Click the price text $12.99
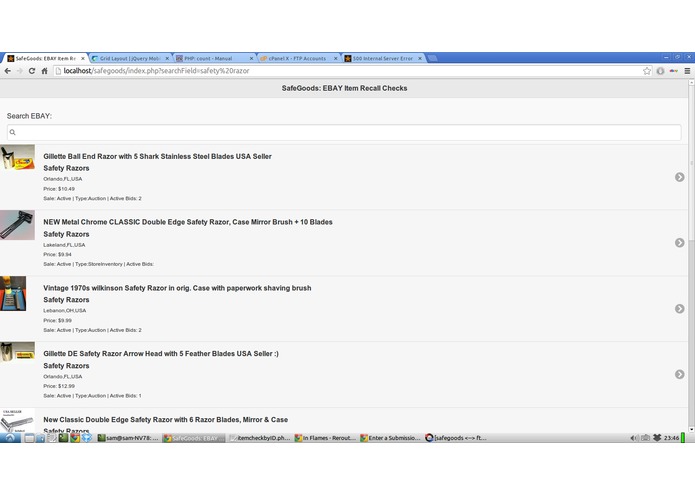695x494 pixels. click(66, 386)
